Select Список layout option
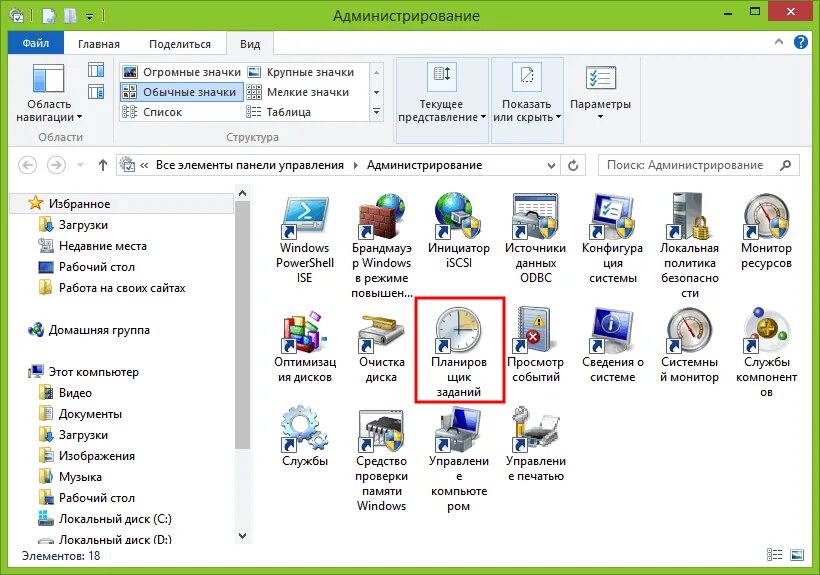 pos(152,112)
